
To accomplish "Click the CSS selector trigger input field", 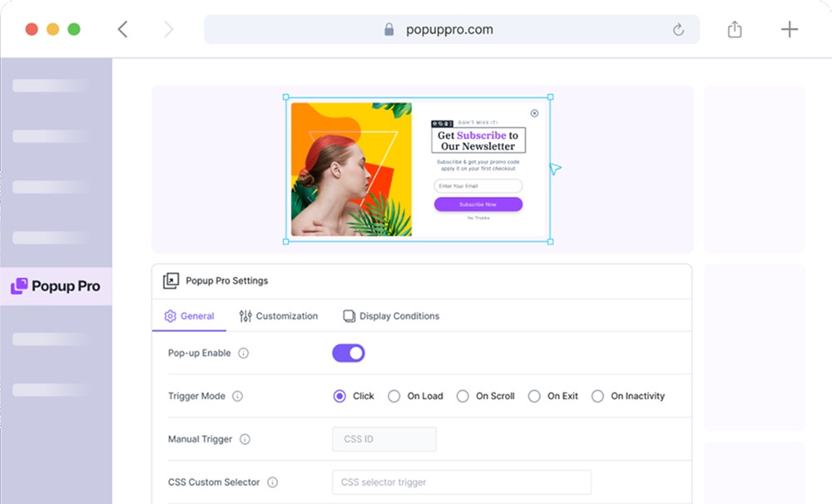I will 461,482.
